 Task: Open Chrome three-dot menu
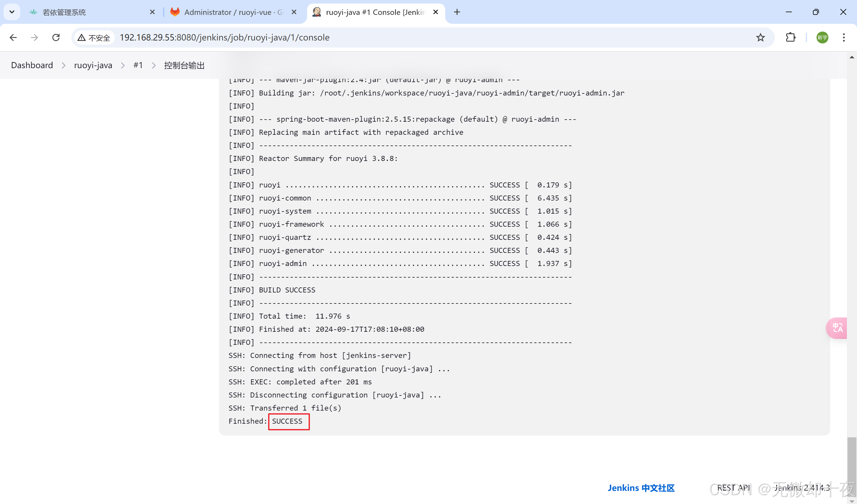pyautogui.click(x=843, y=37)
